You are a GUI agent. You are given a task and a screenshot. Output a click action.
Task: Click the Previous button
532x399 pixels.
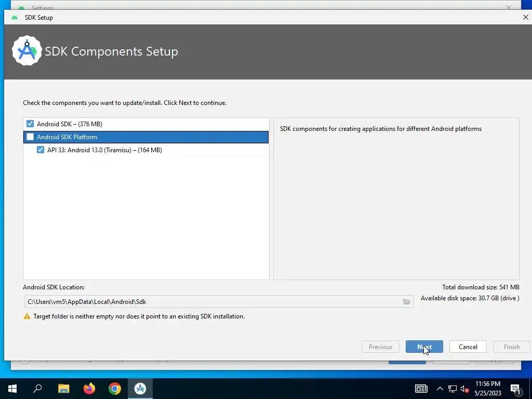[x=380, y=347]
